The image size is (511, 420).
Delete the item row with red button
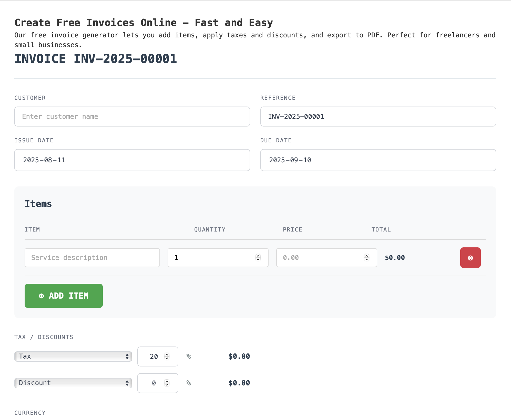click(x=470, y=258)
